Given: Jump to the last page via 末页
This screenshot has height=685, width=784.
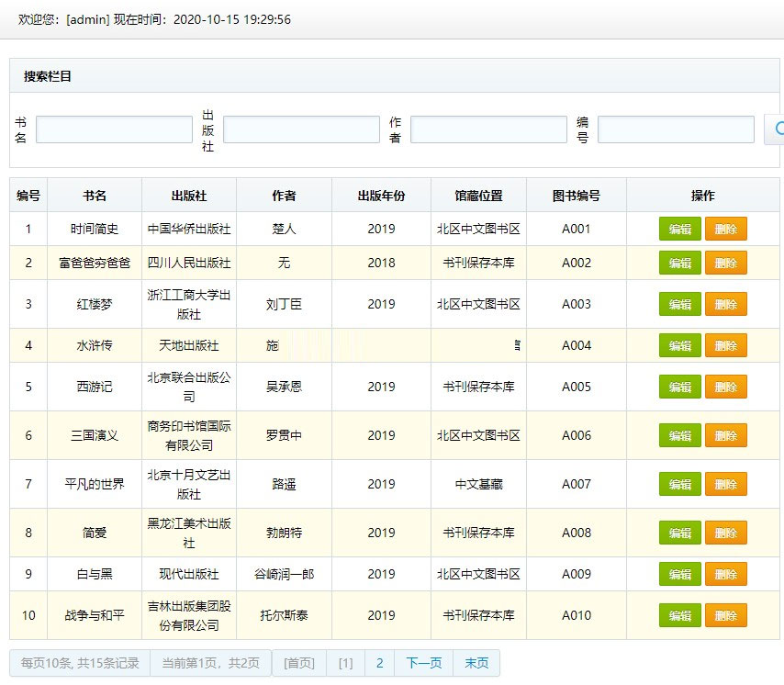Looking at the screenshot, I should 476,663.
